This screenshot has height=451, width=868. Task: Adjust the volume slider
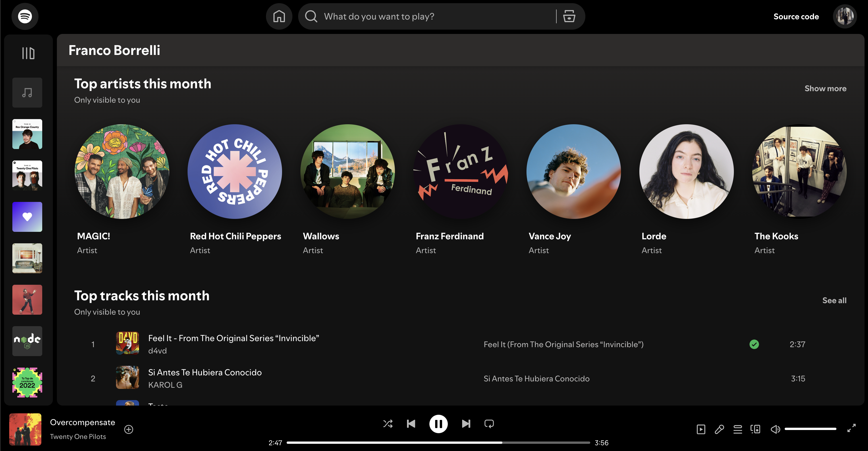pyautogui.click(x=810, y=429)
